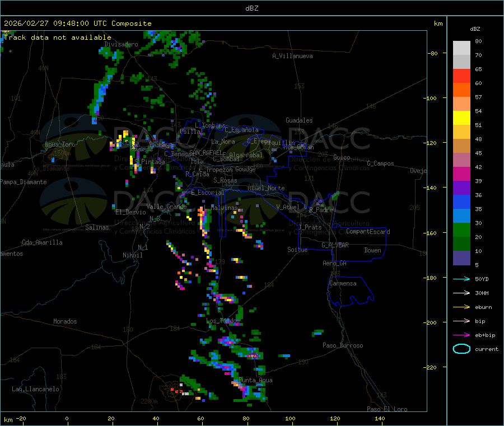Click the '-20' label on the horizontal km axis
Viewport: 504px width, 426px height.
click(x=21, y=418)
